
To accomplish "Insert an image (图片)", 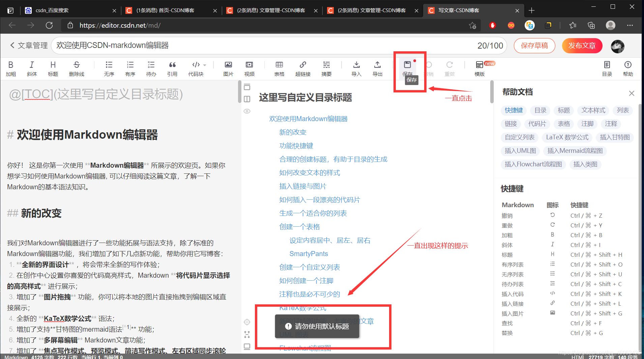I will (x=228, y=68).
